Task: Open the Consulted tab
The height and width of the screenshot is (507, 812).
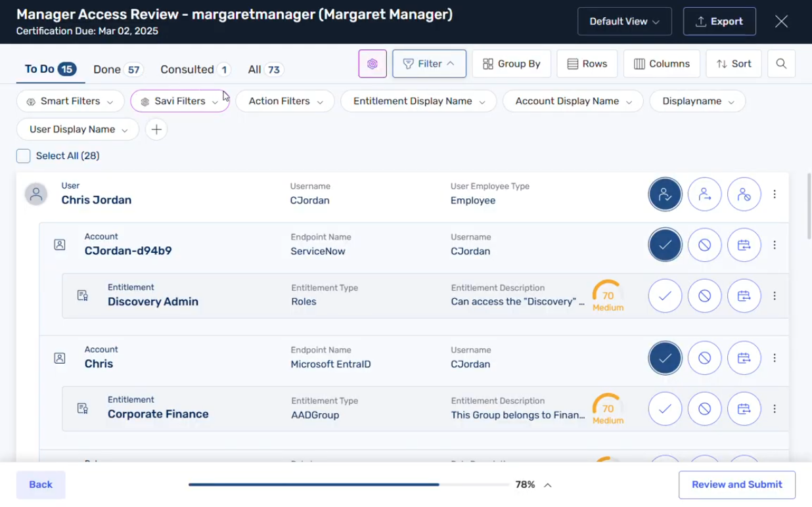Action: pyautogui.click(x=195, y=70)
